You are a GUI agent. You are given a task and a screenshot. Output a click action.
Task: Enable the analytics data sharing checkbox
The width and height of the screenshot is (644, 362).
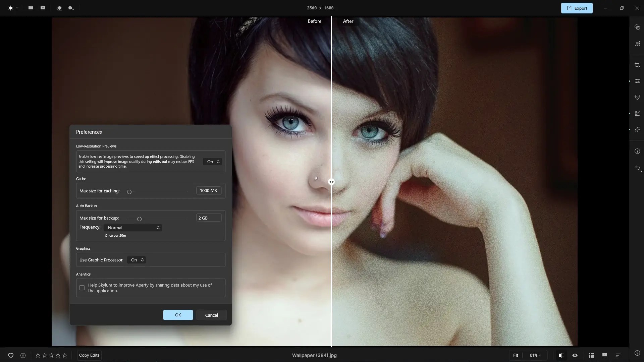(82, 288)
